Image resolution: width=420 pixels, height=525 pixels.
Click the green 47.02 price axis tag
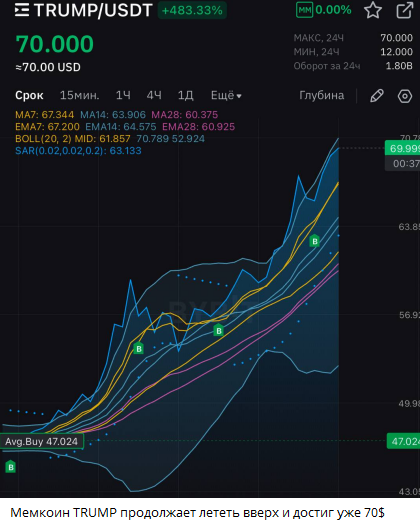pos(404,441)
